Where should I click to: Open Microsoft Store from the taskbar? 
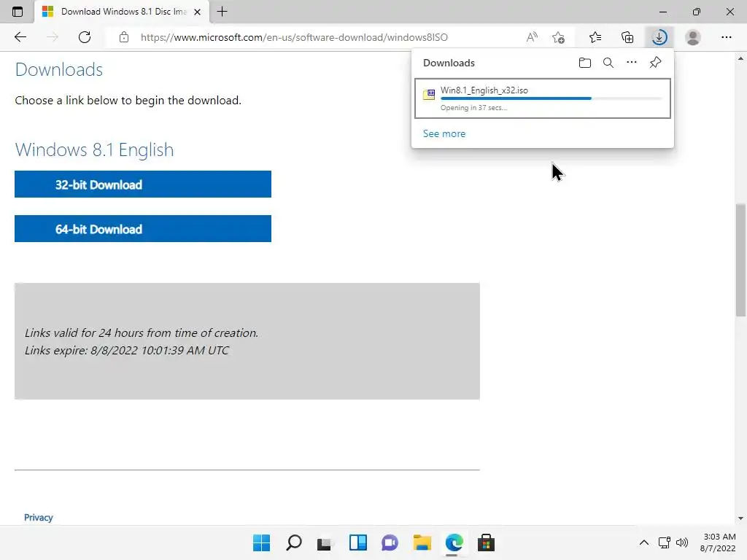[486, 542]
